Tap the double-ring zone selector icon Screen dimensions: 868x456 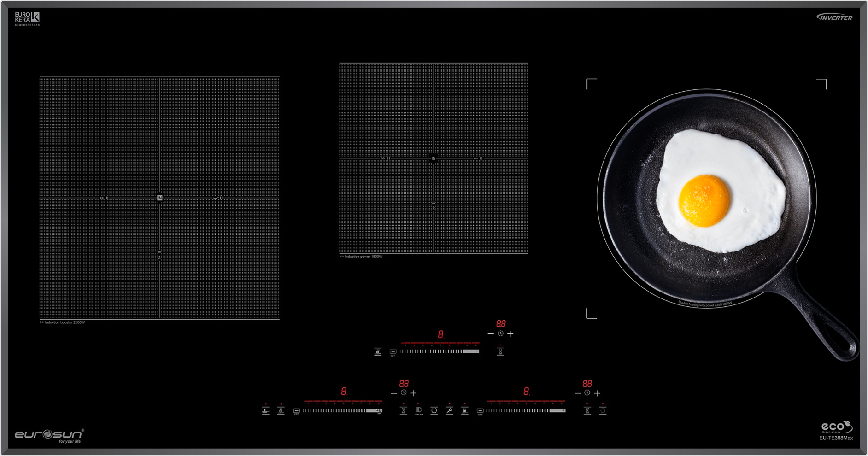click(x=603, y=410)
